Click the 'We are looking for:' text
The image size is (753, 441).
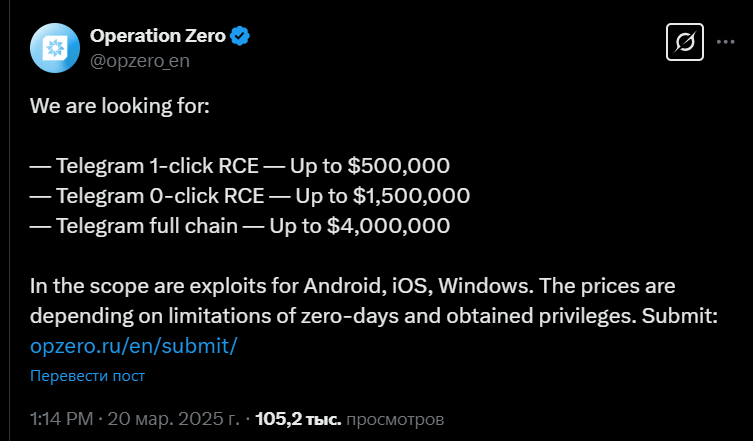pos(120,105)
